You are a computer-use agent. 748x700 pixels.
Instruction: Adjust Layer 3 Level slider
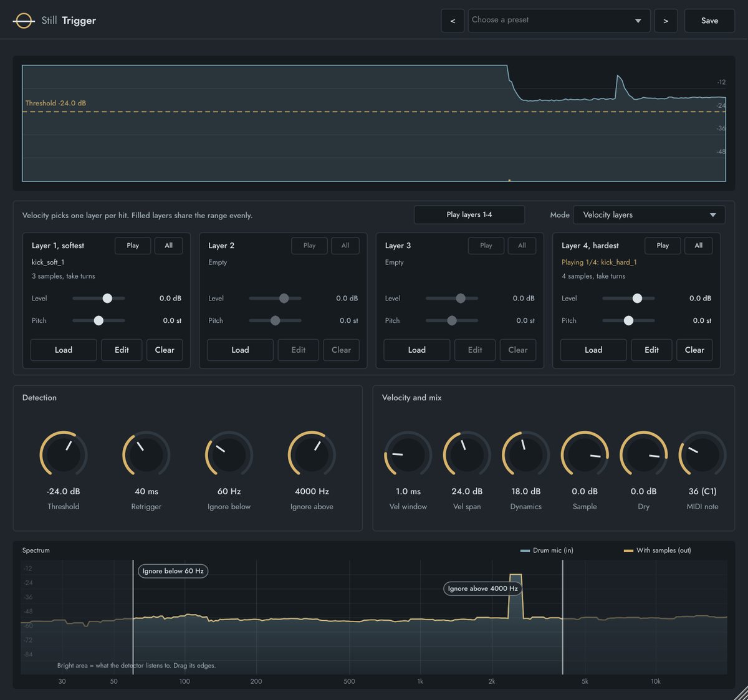(452, 299)
